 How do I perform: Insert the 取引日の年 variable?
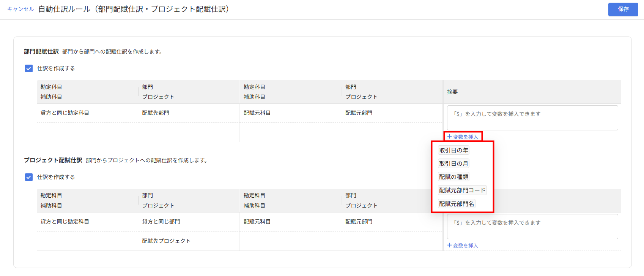click(453, 151)
